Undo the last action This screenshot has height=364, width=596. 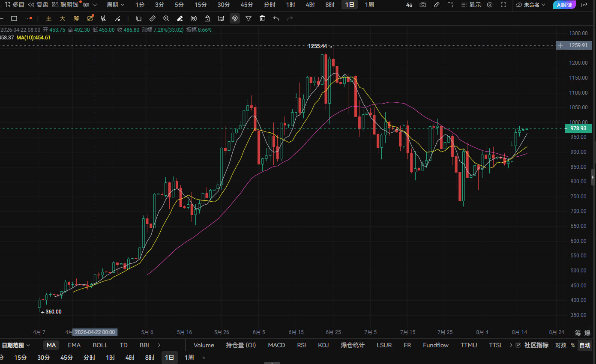point(276,18)
